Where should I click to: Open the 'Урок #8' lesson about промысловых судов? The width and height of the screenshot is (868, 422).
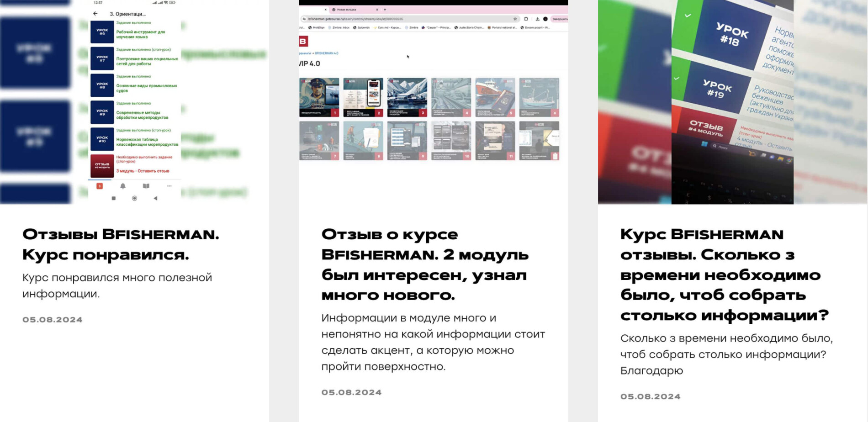tap(146, 88)
